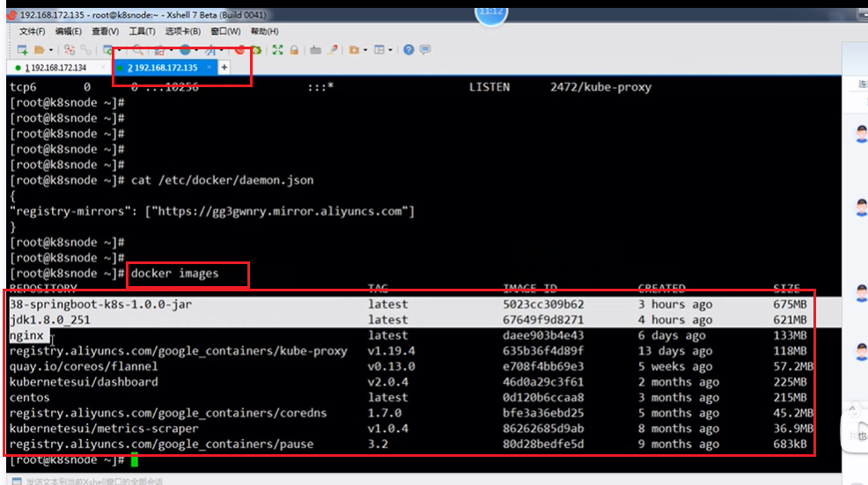The height and width of the screenshot is (485, 868).
Task: Switch to the 192.168.172.134 session tab
Action: (55, 68)
